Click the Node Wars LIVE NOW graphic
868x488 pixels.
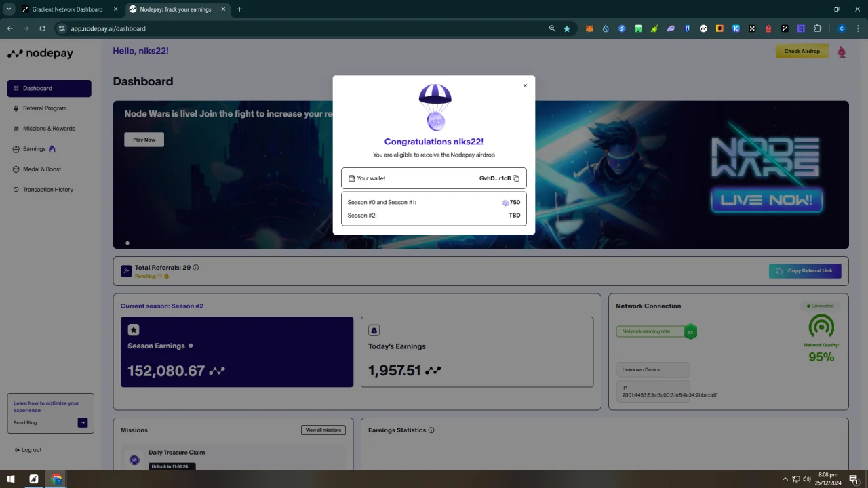pos(766,200)
